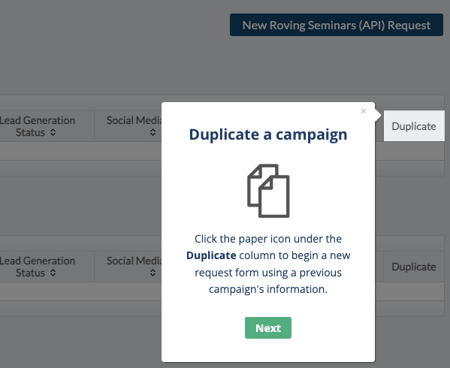The image size is (450, 368).
Task: Open New Roving Seminars (API) Request
Action: 336,25
